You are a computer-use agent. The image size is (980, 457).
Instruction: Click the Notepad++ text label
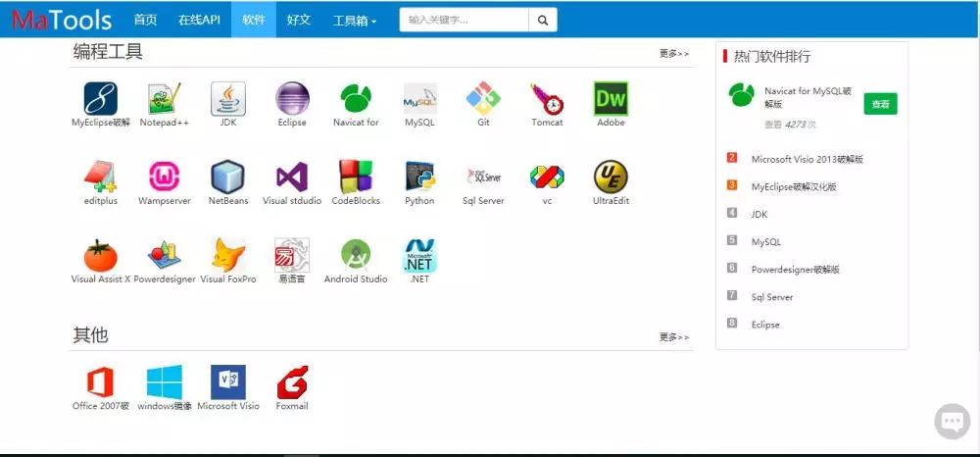[165, 123]
